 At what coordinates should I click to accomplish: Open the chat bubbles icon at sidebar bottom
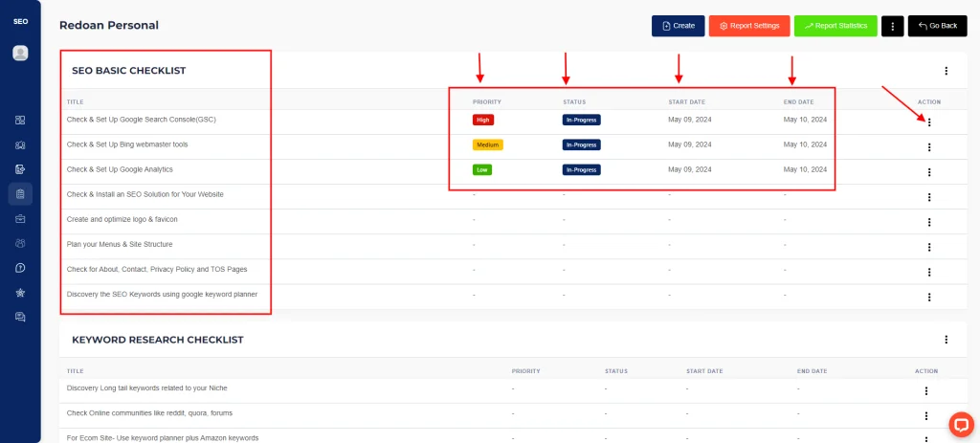click(x=20, y=317)
